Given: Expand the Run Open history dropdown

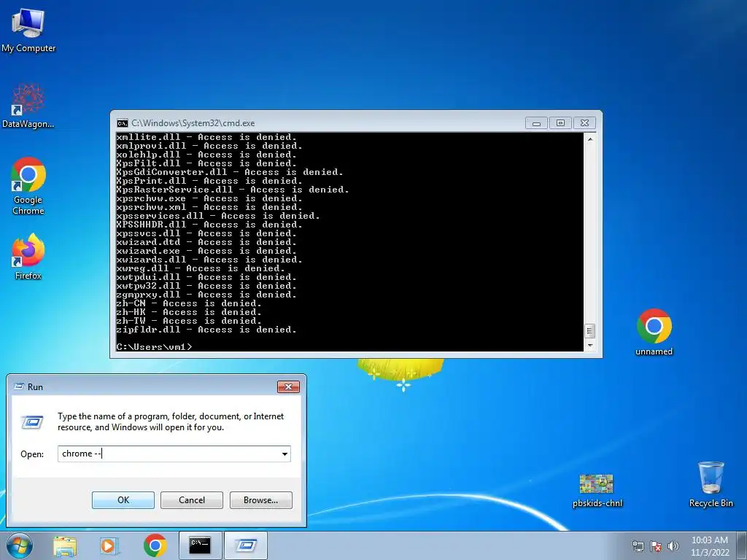Looking at the screenshot, I should coord(285,454).
